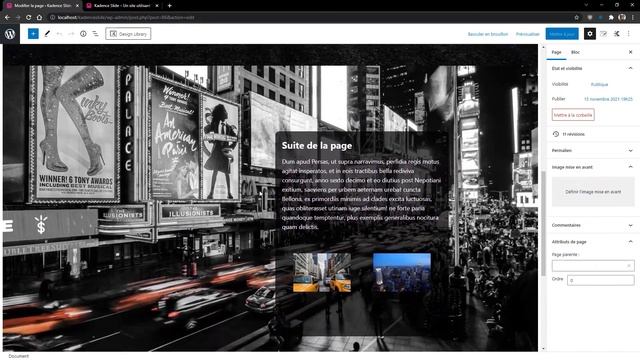Image resolution: width=640 pixels, height=360 pixels.
Task: Select the Dum apud Persas paragraph block
Action: (361, 194)
